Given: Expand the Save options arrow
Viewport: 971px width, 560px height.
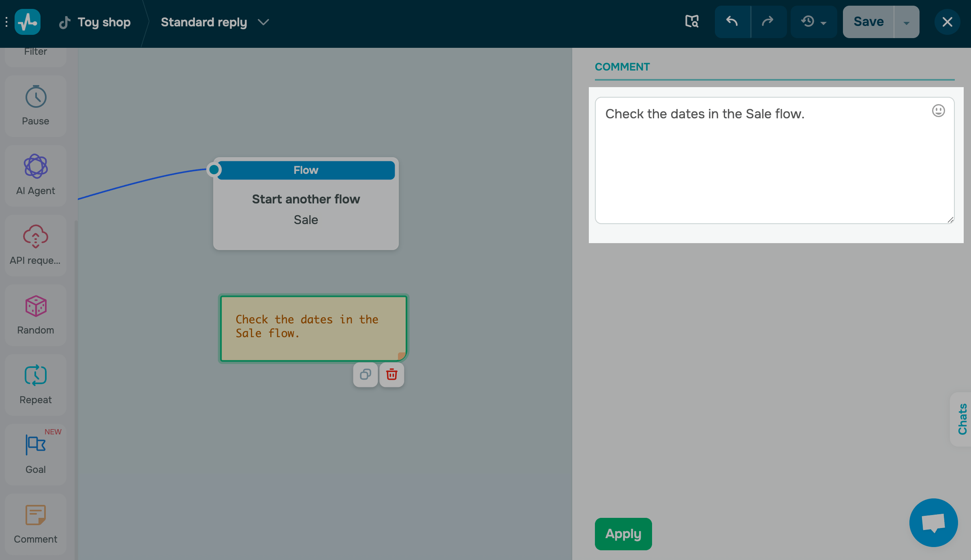Looking at the screenshot, I should click(x=907, y=22).
